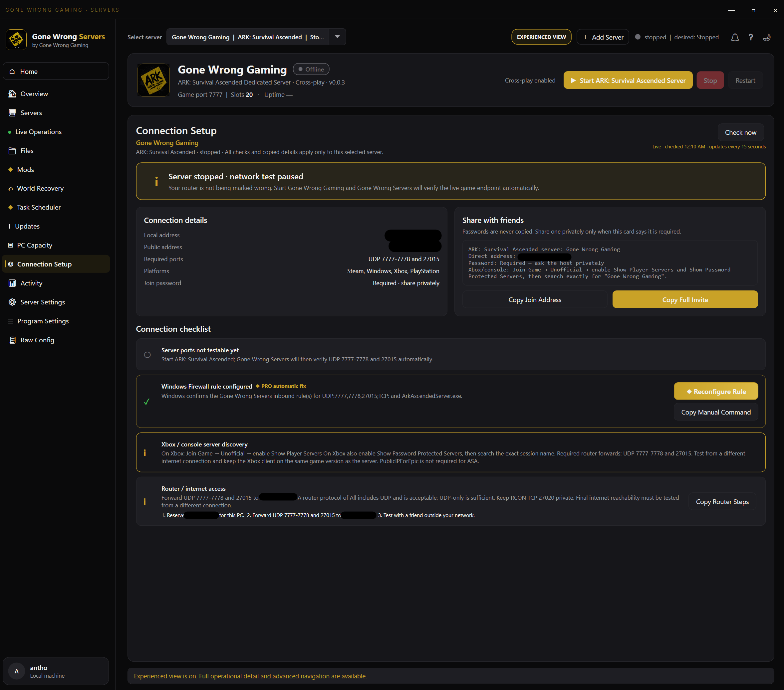Click 'stopped | desired: Stopped' status text

pyautogui.click(x=681, y=37)
